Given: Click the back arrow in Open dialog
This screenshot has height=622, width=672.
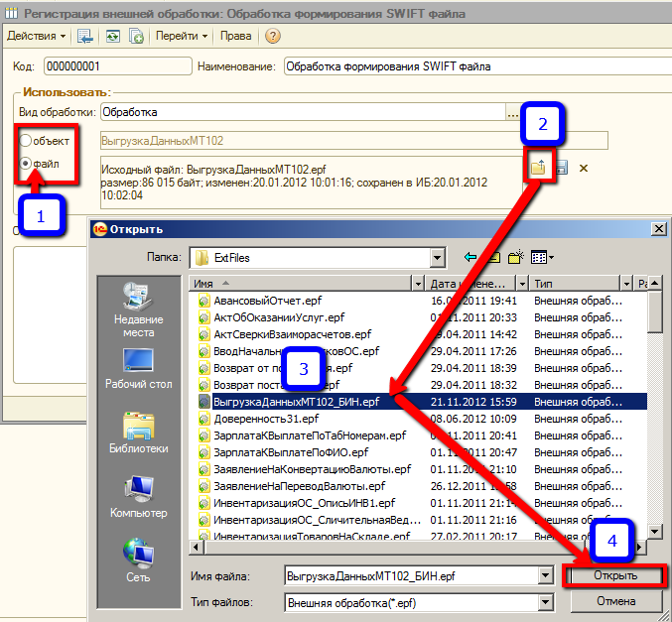Looking at the screenshot, I should click(x=470, y=258).
